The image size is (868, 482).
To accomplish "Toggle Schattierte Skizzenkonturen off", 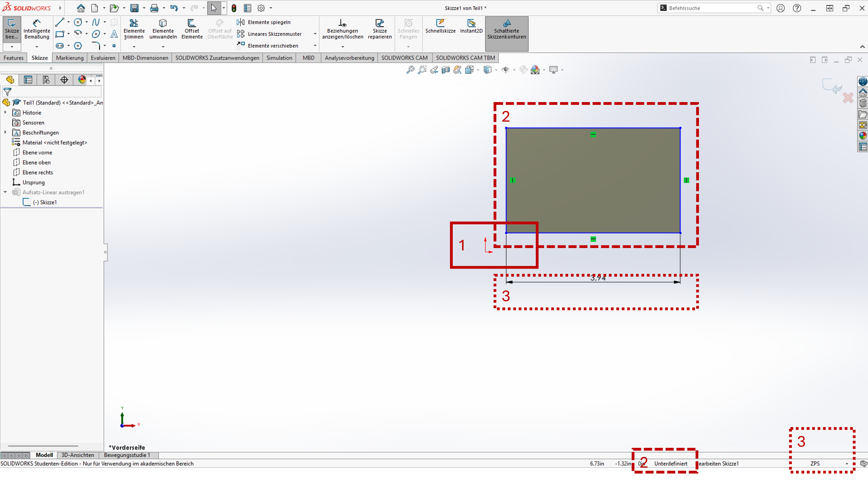I will [x=506, y=29].
